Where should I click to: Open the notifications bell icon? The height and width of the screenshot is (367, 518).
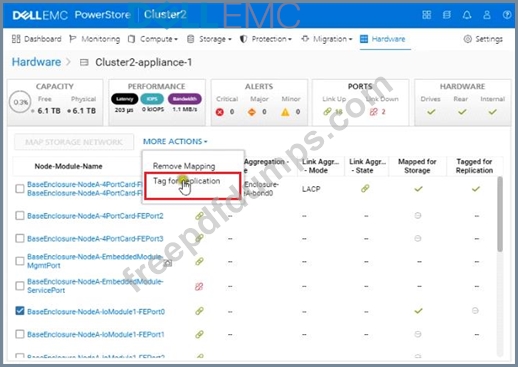(x=467, y=15)
